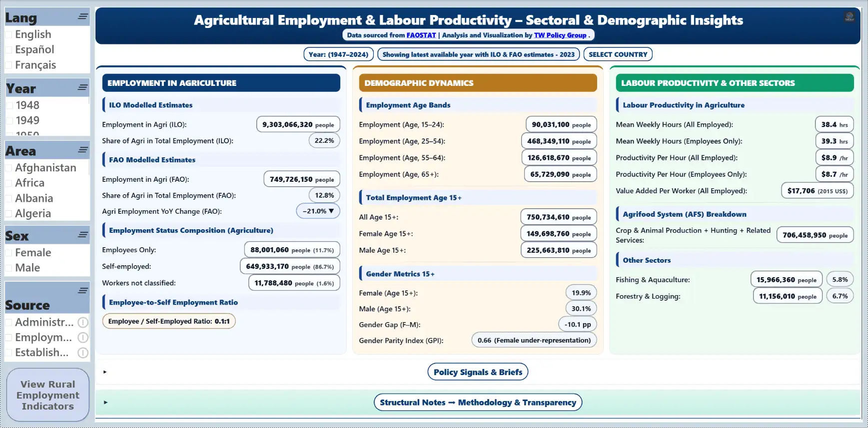This screenshot has width=868, height=428.
Task: Follow the TW Policy Group link
Action: [560, 35]
